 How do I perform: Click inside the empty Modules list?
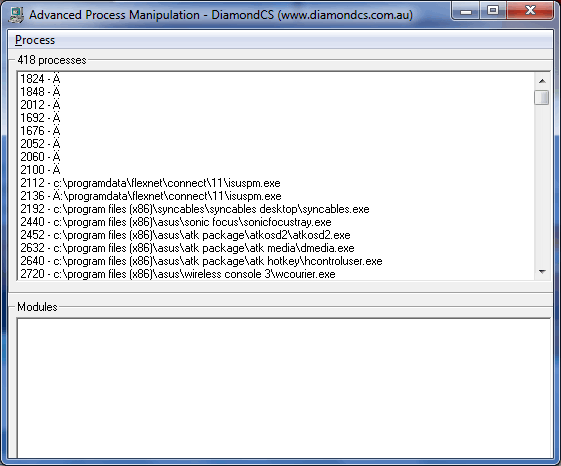tap(284, 388)
